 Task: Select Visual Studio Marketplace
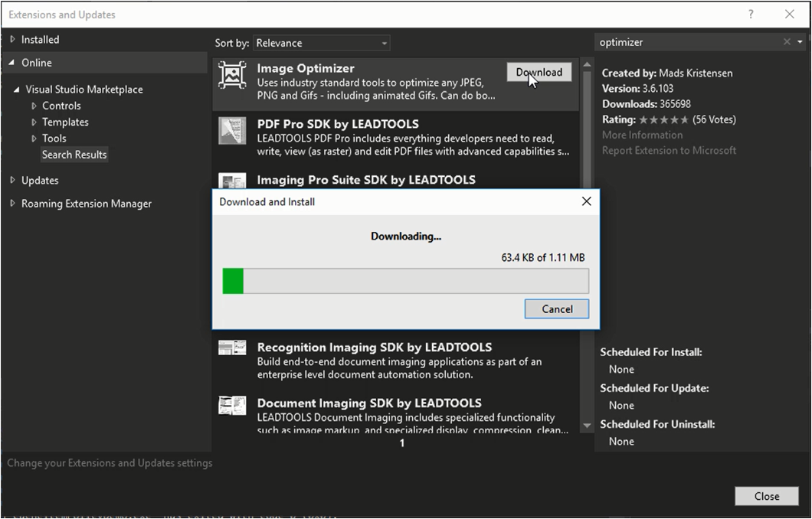tap(84, 90)
